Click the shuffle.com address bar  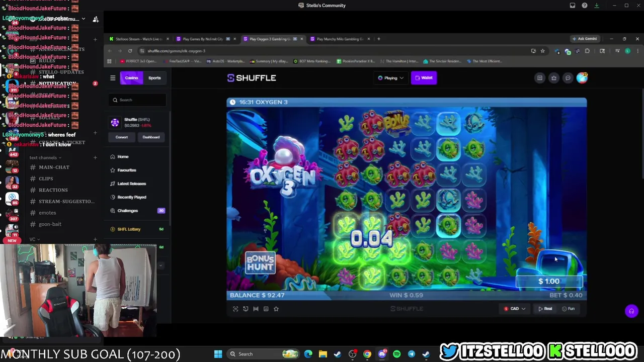(x=332, y=51)
